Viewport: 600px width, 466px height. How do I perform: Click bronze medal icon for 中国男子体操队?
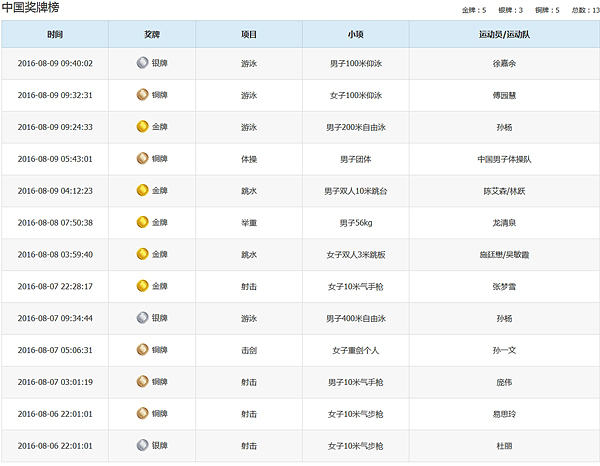(x=142, y=159)
